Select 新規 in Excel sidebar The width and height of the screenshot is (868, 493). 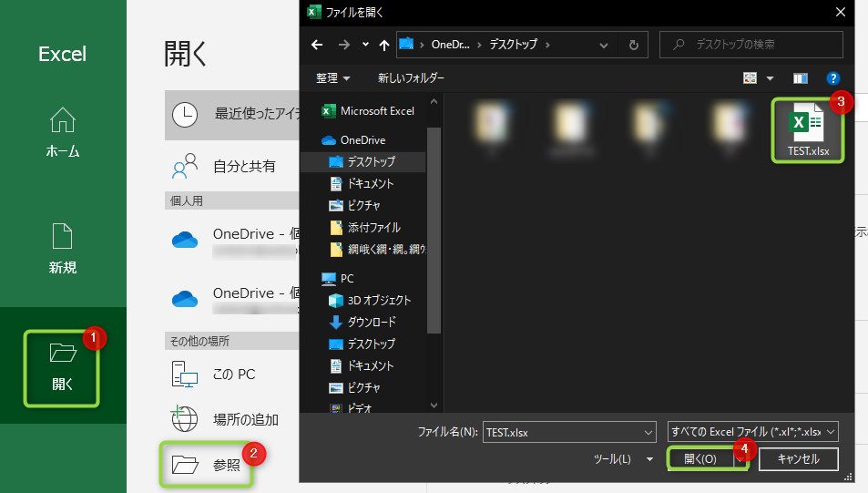point(63,249)
